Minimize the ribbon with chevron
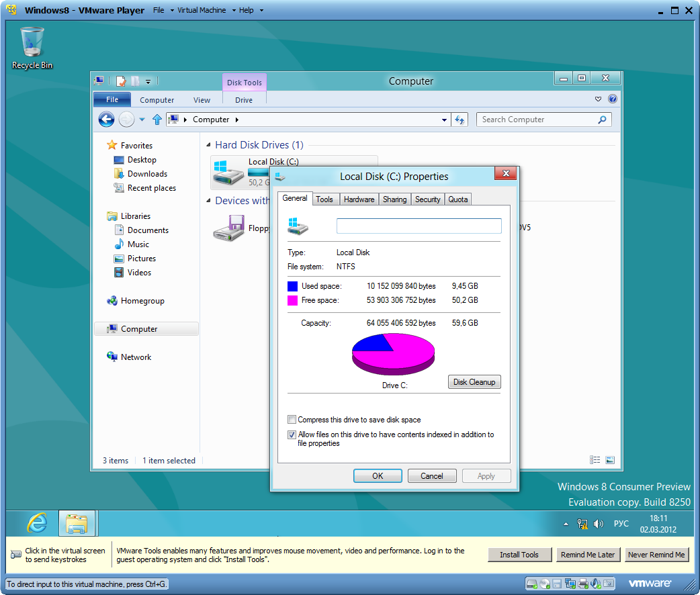700x595 pixels. pyautogui.click(x=598, y=99)
